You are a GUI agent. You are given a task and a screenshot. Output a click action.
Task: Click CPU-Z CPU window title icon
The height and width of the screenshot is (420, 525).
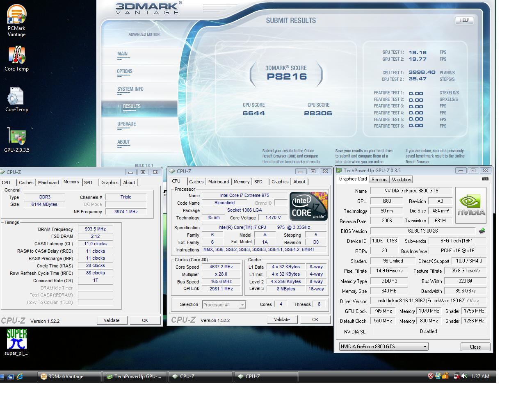[x=173, y=171]
